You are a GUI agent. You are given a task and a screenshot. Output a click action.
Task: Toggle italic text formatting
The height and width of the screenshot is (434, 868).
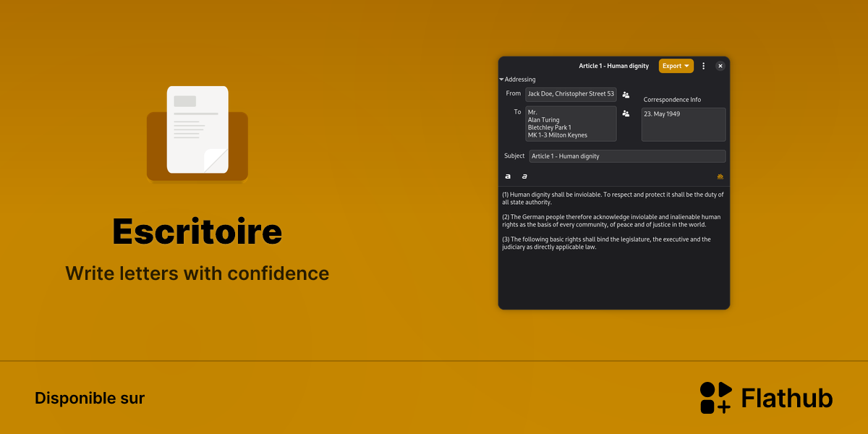coord(524,176)
